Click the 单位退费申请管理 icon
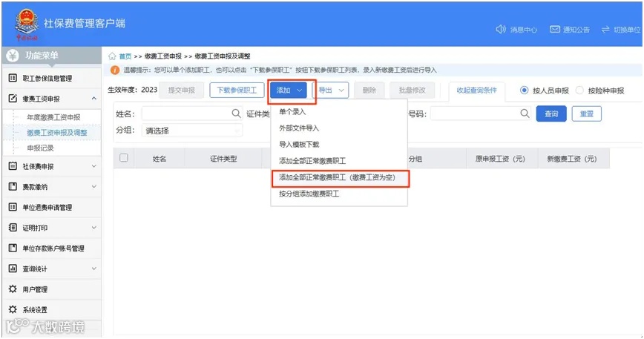 [x=13, y=207]
